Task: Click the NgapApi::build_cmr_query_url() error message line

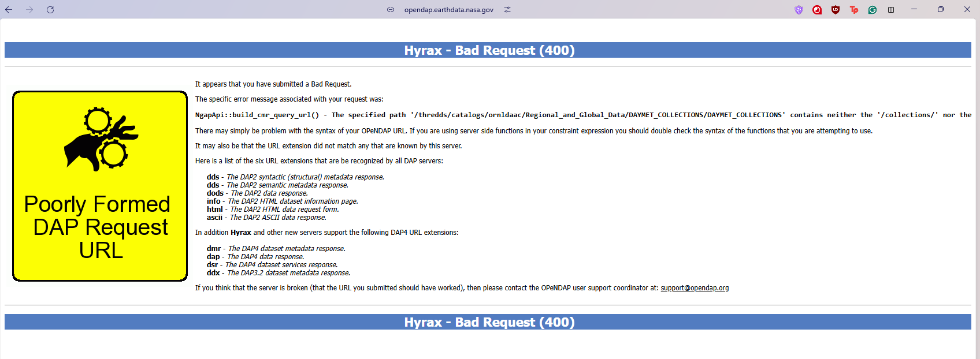Action: tap(583, 115)
